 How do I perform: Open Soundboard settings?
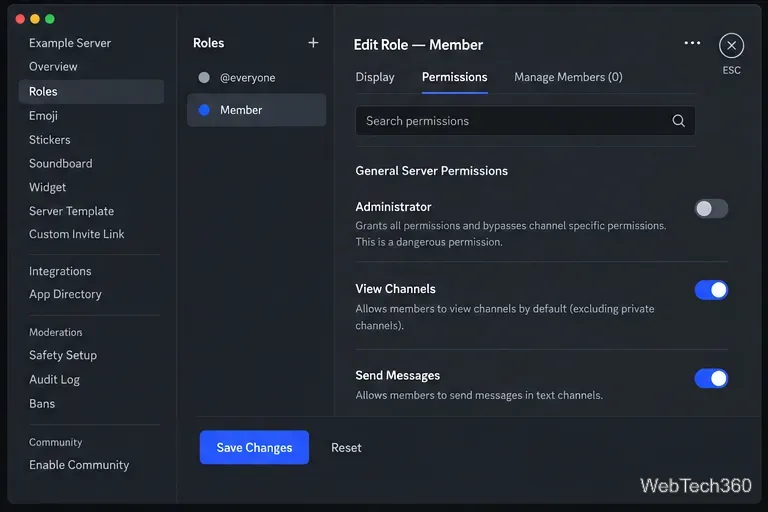point(60,164)
